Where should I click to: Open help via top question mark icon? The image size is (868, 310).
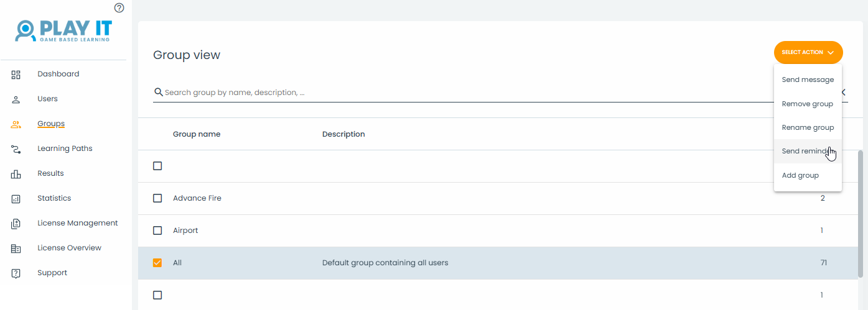click(119, 7)
